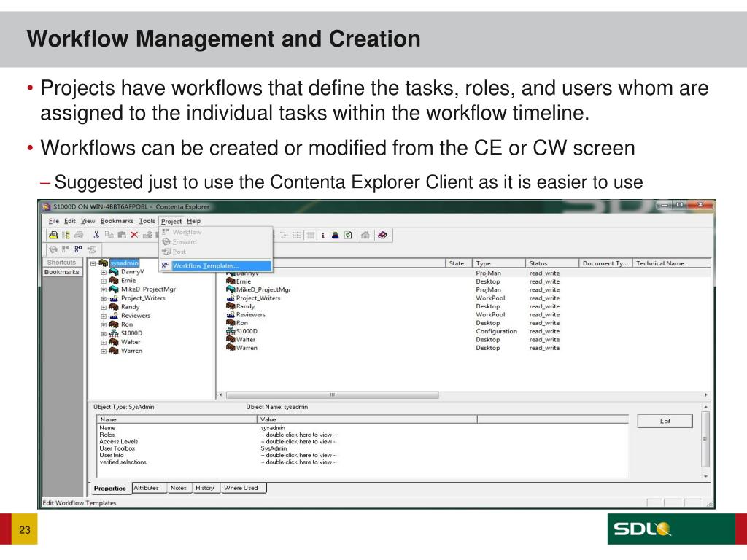Expand the MikeD_ProjectMgr tree node
Screen dimensions: 747x560
pyautogui.click(x=104, y=290)
